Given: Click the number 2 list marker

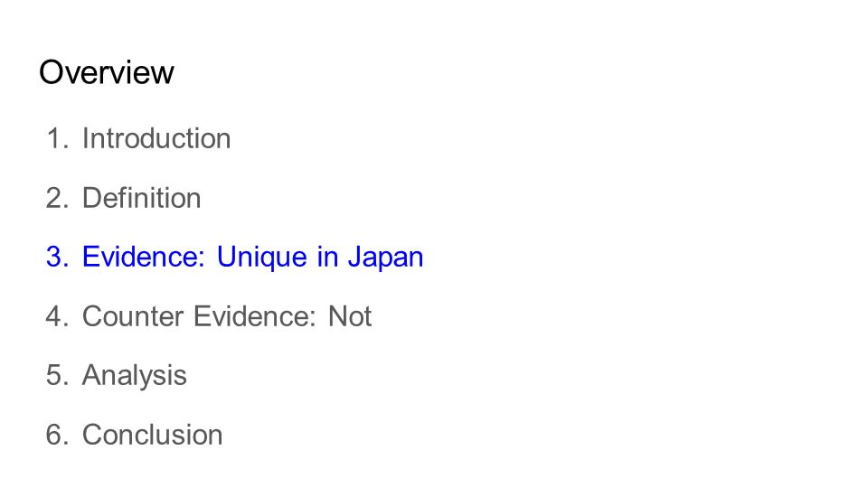Looking at the screenshot, I should pyautogui.click(x=58, y=198).
